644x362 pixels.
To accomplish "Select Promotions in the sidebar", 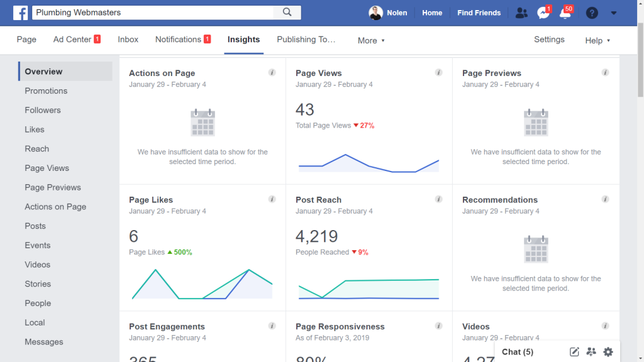I will [46, 90].
